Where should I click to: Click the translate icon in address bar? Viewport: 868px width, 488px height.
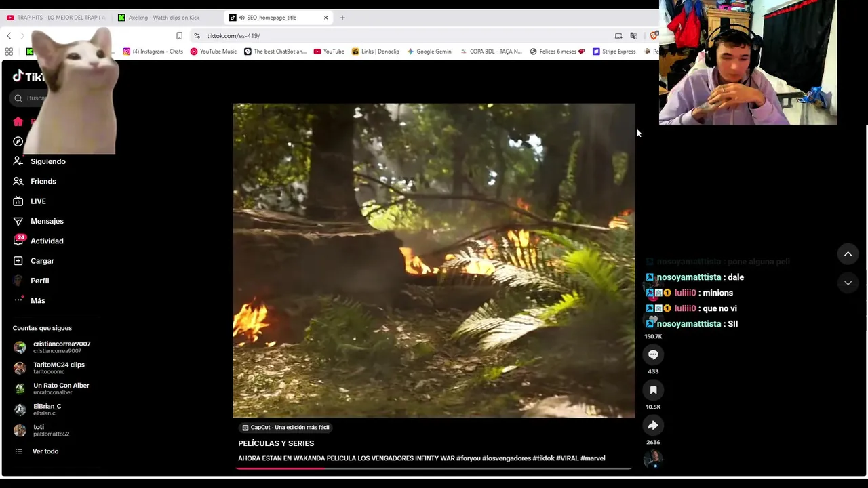point(633,36)
